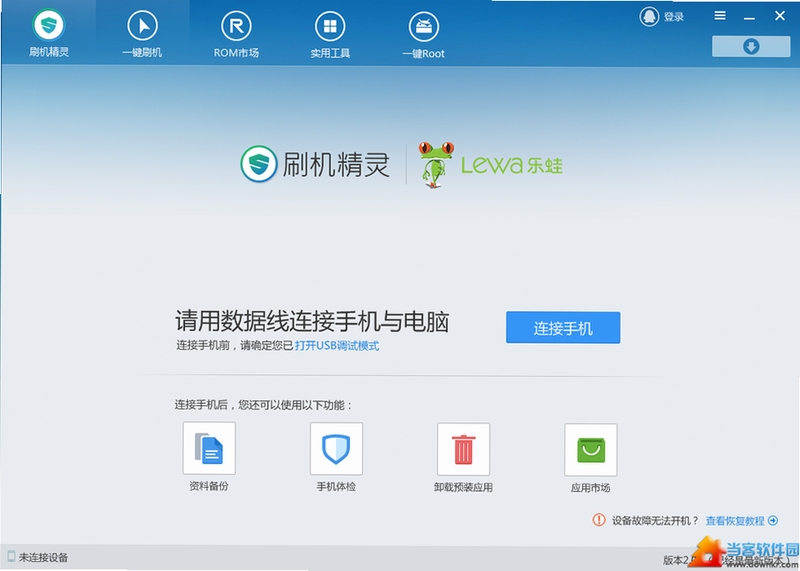800x571 pixels.
Task: Click the 连接手机 button
Action: pos(563,328)
